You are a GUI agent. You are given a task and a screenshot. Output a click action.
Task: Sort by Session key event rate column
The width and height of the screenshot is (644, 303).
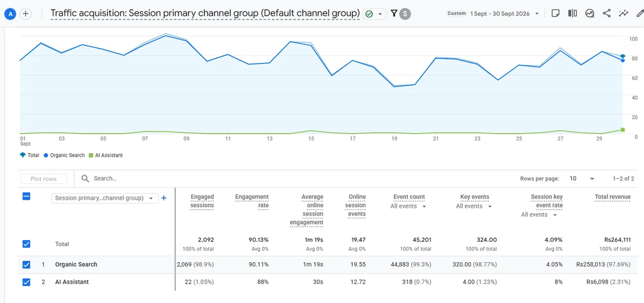click(547, 201)
